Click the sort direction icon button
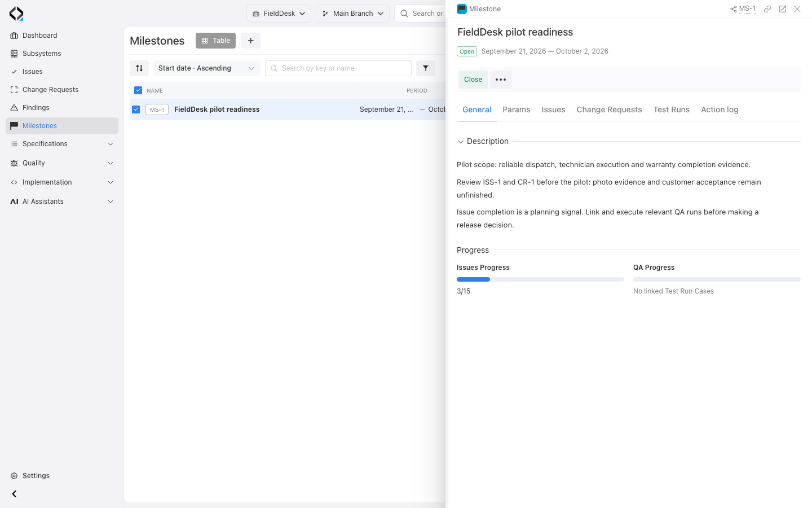This screenshot has width=812, height=508. [x=139, y=68]
